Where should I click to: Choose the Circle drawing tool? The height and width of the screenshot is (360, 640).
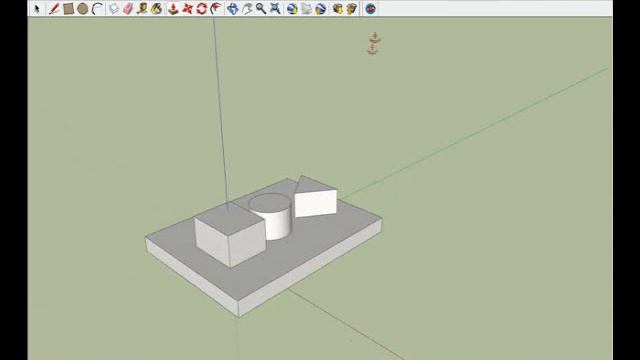pyautogui.click(x=82, y=9)
